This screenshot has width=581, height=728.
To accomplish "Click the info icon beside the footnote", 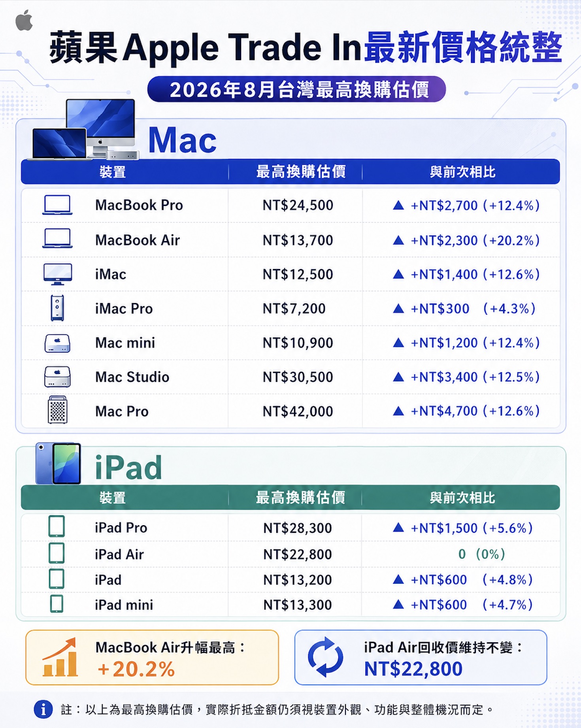I will pos(43,709).
